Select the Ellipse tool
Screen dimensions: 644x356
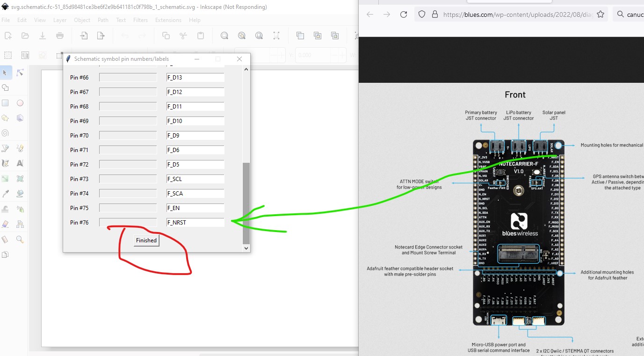pyautogui.click(x=20, y=103)
